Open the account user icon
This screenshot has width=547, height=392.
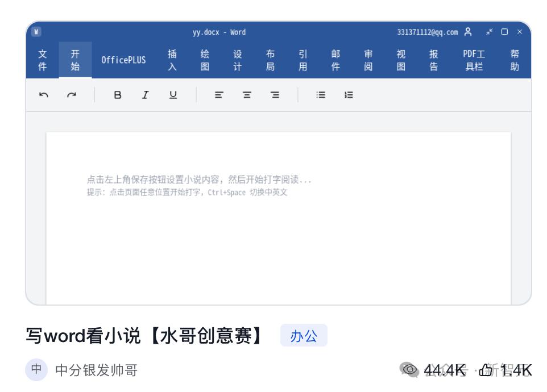coord(468,32)
